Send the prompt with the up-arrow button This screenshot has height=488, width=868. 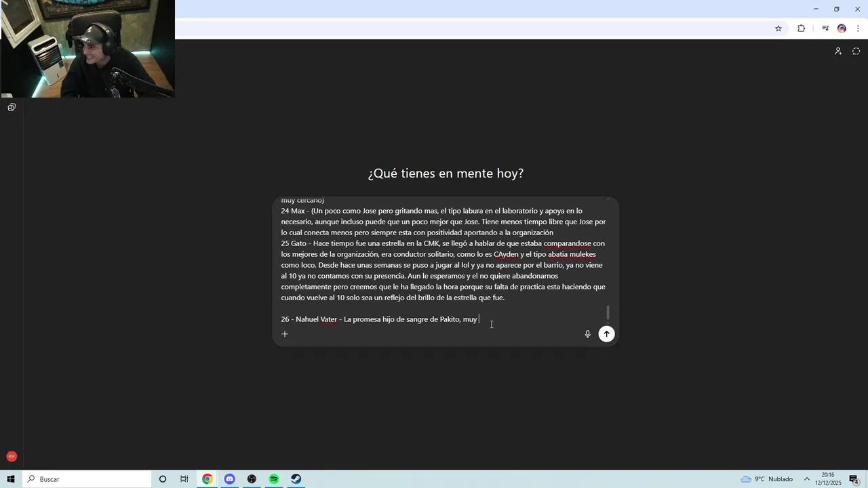[606, 333]
